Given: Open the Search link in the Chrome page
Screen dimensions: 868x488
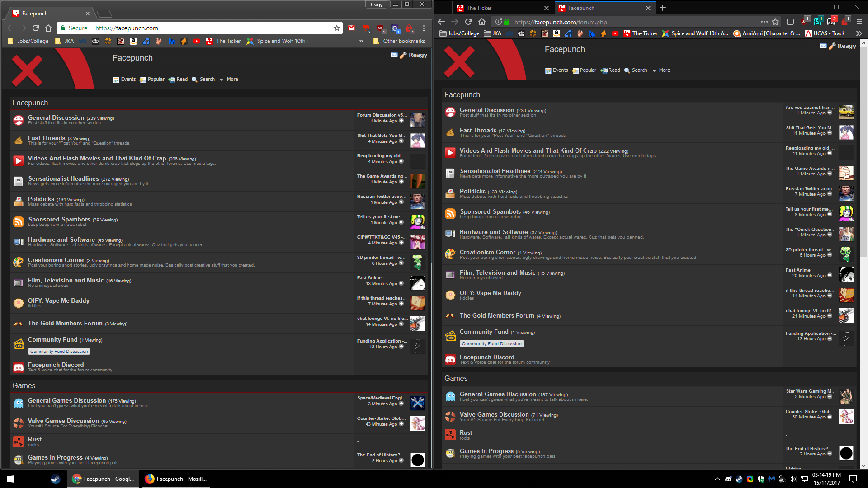Looking at the screenshot, I should [x=203, y=80].
